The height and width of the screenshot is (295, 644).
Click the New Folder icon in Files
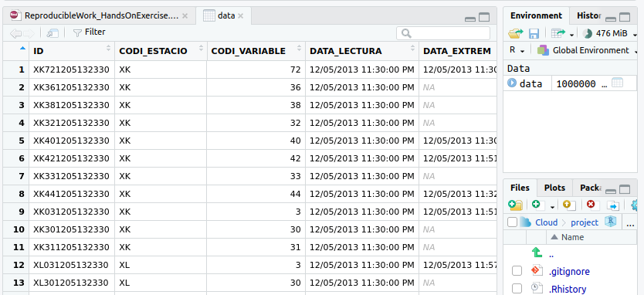pos(515,205)
